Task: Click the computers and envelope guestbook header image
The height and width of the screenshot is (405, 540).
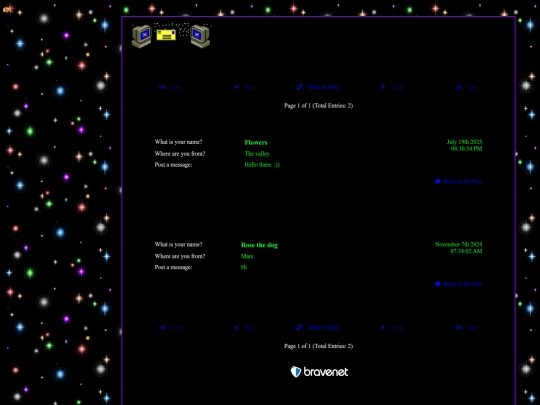Action: pyautogui.click(x=171, y=35)
